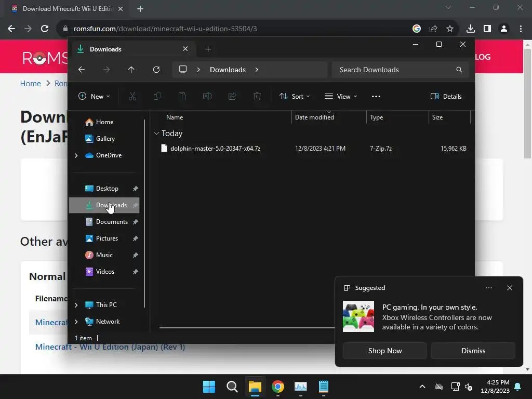Open notification options ellipsis menu

pos(489,288)
